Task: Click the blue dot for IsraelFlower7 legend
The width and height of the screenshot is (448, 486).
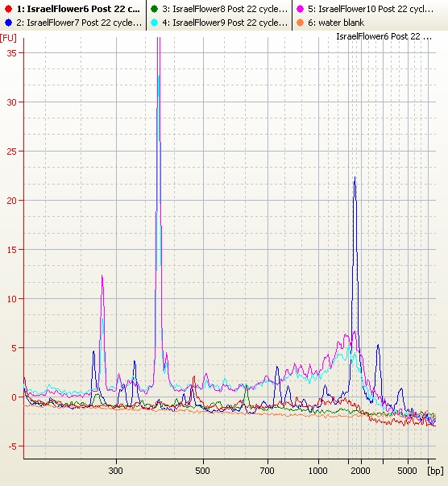Action: point(8,23)
